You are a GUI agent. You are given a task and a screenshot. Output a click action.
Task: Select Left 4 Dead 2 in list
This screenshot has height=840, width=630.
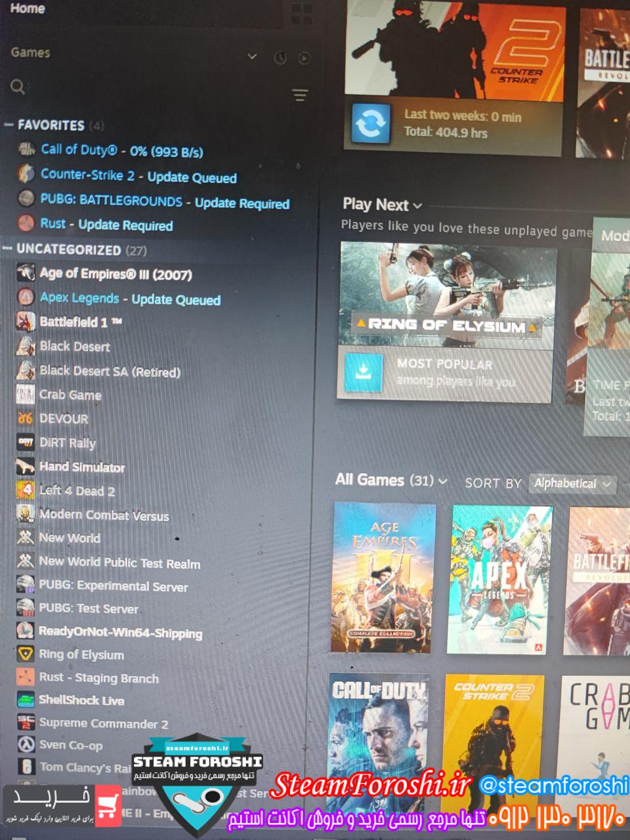click(x=77, y=491)
